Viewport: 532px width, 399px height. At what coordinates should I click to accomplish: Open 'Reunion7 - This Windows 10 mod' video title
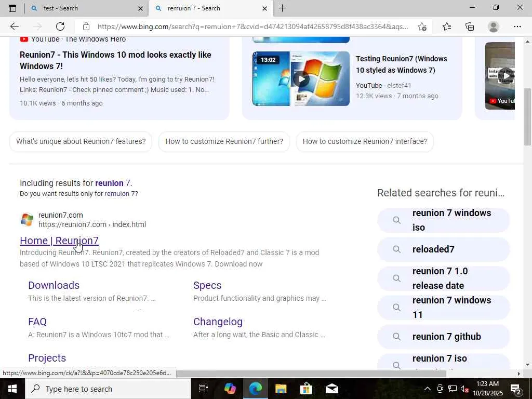pos(115,60)
